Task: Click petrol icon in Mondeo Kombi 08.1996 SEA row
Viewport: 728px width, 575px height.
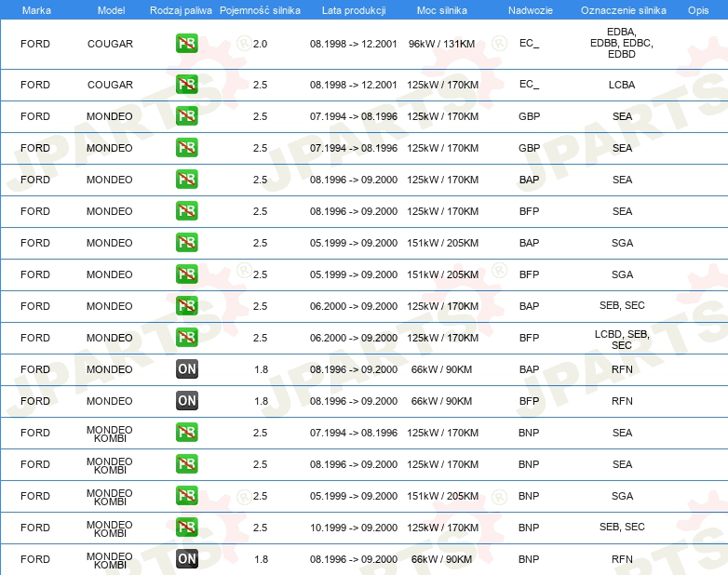Action: pyautogui.click(x=186, y=464)
